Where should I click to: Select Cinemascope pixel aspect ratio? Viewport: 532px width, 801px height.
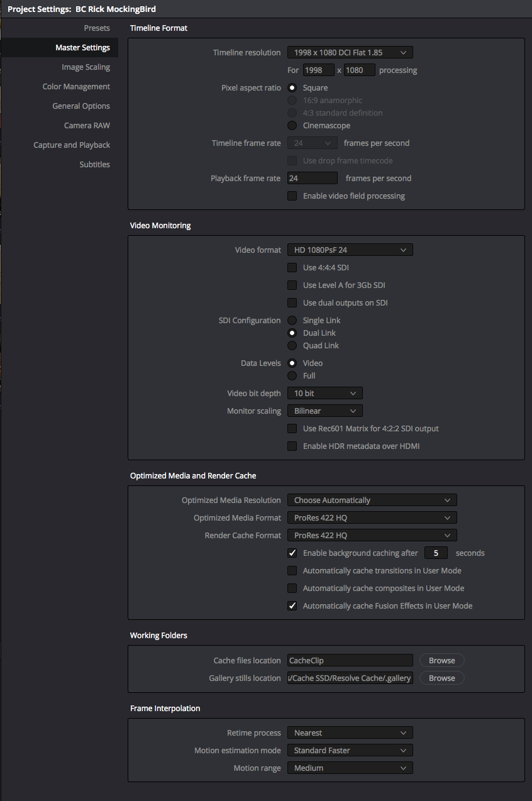pos(292,126)
